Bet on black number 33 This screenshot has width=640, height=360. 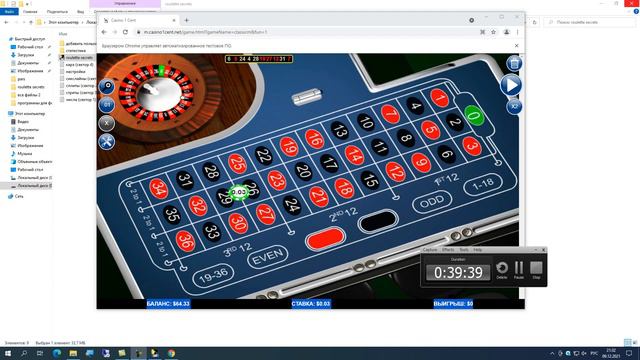(212, 232)
